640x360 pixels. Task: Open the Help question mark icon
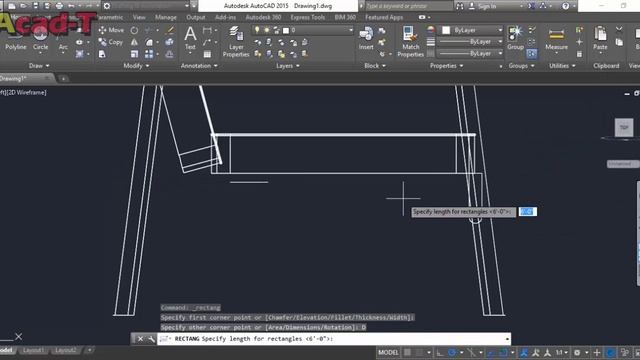click(565, 6)
